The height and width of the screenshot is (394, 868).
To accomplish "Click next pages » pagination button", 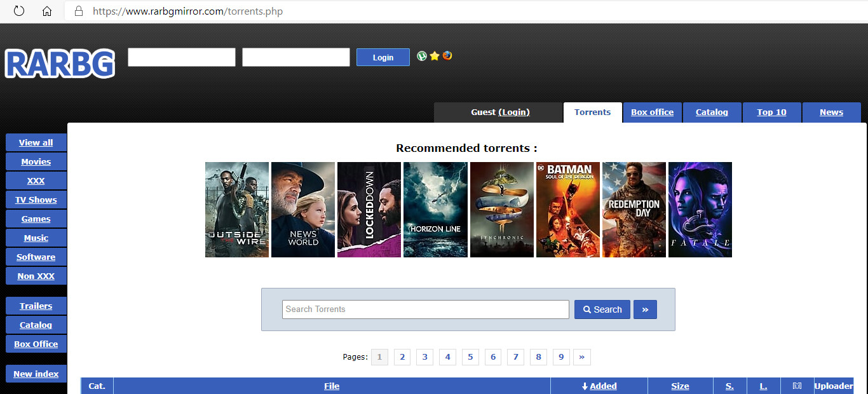I will coord(582,357).
